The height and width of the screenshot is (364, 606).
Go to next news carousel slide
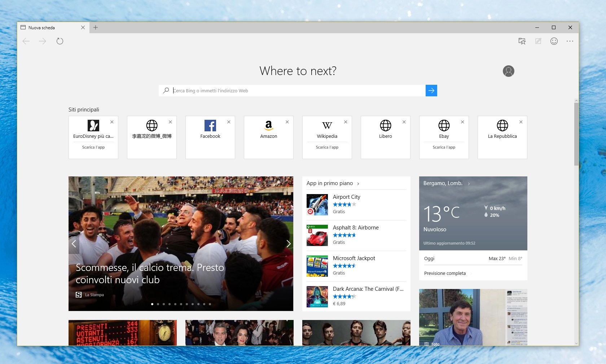click(x=288, y=244)
